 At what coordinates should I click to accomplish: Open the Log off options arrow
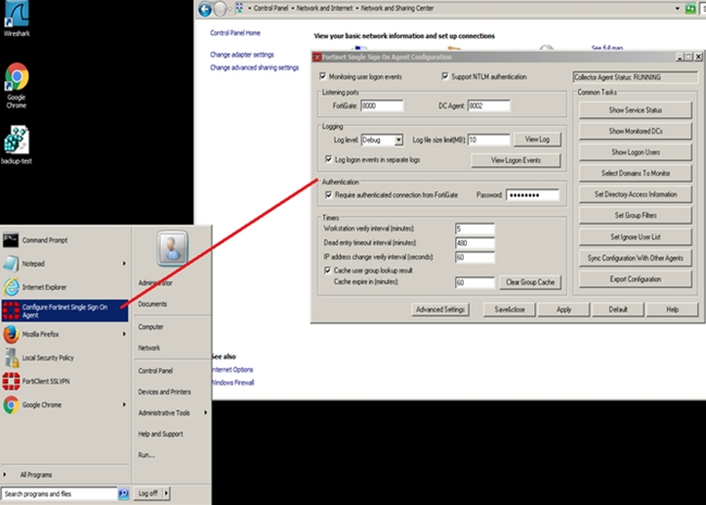click(x=166, y=493)
